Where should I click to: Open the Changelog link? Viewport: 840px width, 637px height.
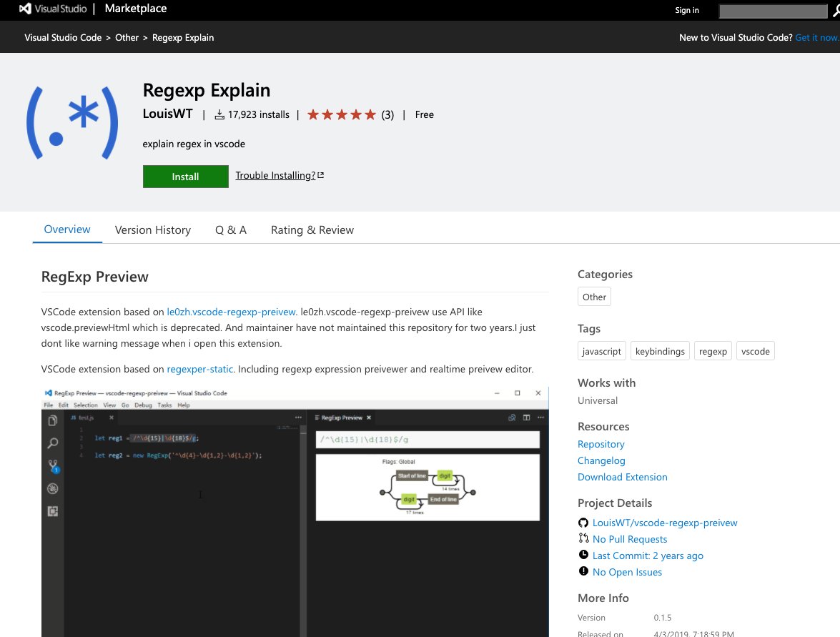coord(601,460)
